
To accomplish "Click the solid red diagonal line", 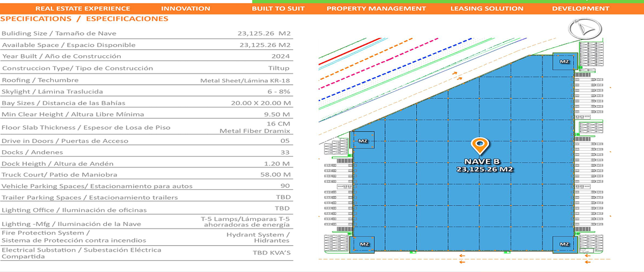I will click(349, 52).
